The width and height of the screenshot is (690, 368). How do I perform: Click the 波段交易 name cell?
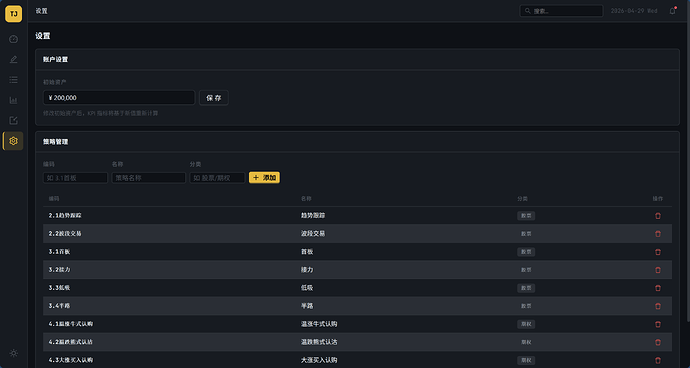click(313, 234)
